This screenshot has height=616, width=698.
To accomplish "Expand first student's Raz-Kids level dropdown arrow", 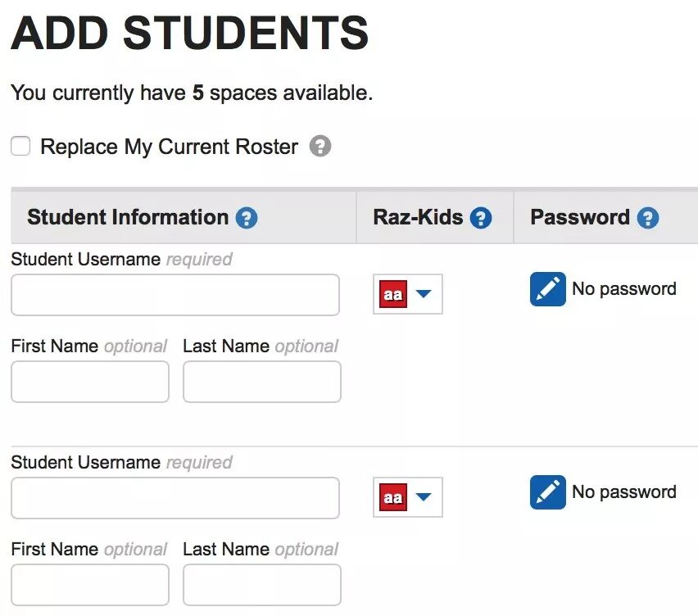I will [424, 293].
